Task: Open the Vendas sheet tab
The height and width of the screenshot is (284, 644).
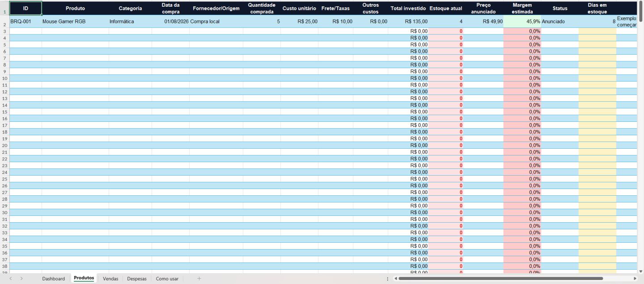Action: [x=110, y=279]
